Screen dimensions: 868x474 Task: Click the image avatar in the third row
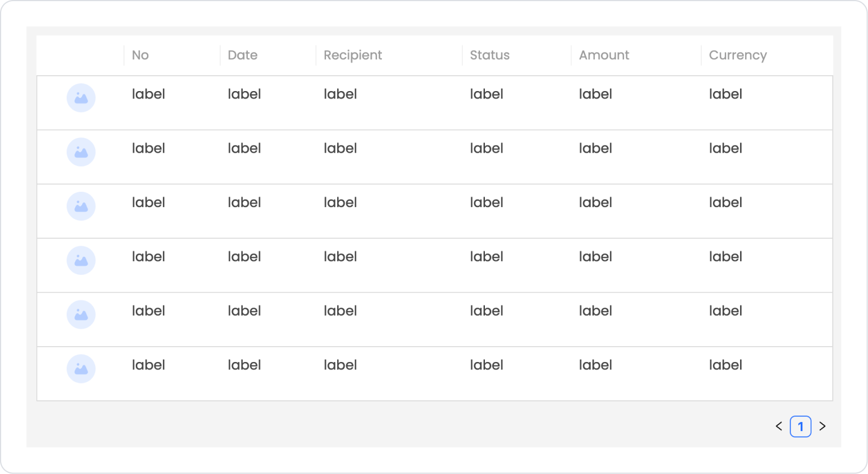81,206
